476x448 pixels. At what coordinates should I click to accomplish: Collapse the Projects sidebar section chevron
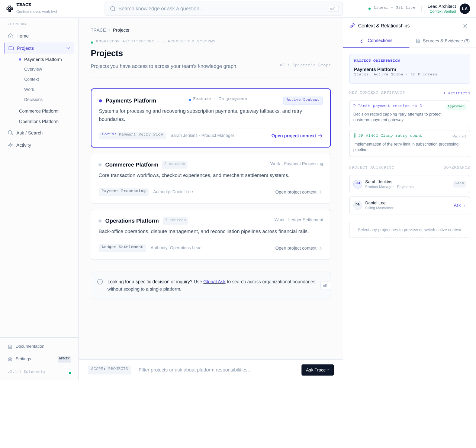click(68, 48)
